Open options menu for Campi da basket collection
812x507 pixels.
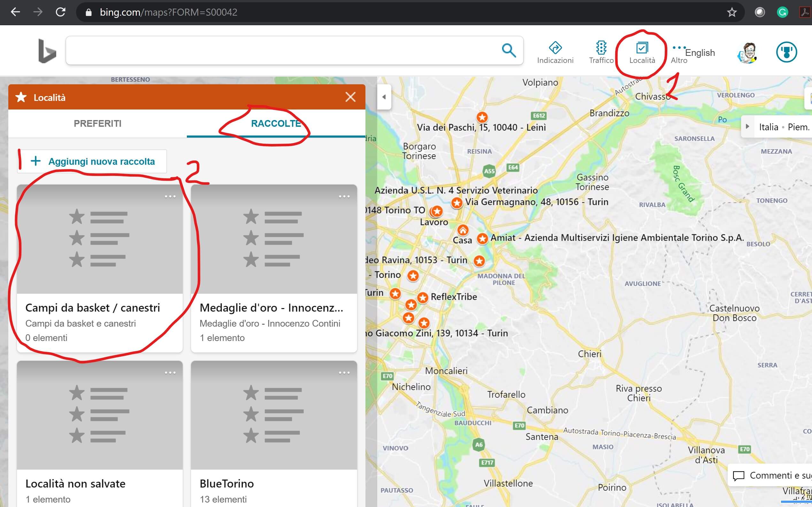point(170,196)
